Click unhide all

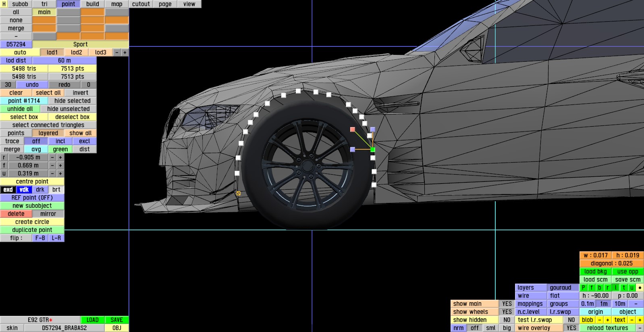coord(20,109)
